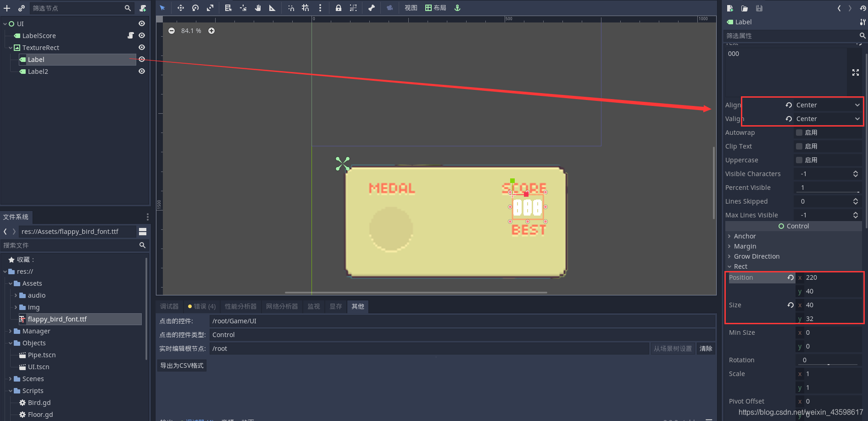The image size is (868, 421).
Task: Zoom in the canvas with plus button
Action: [x=211, y=31]
